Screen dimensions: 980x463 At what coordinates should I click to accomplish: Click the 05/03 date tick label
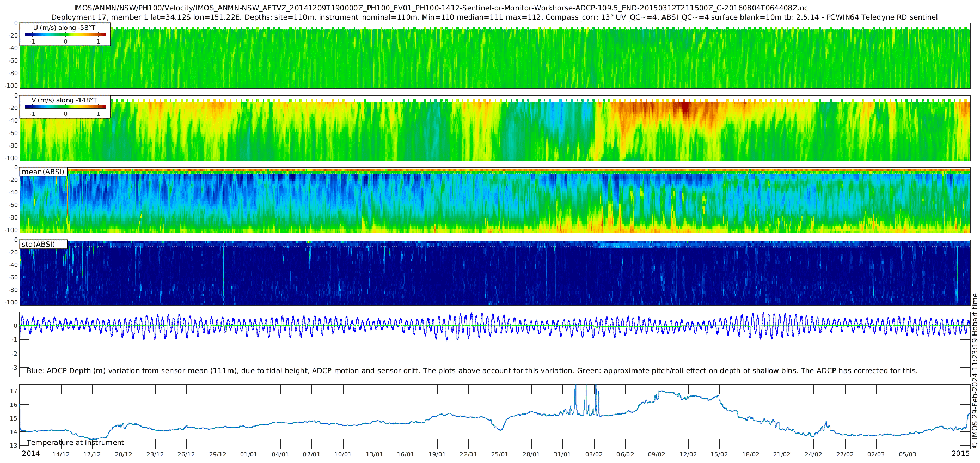pyautogui.click(x=908, y=454)
